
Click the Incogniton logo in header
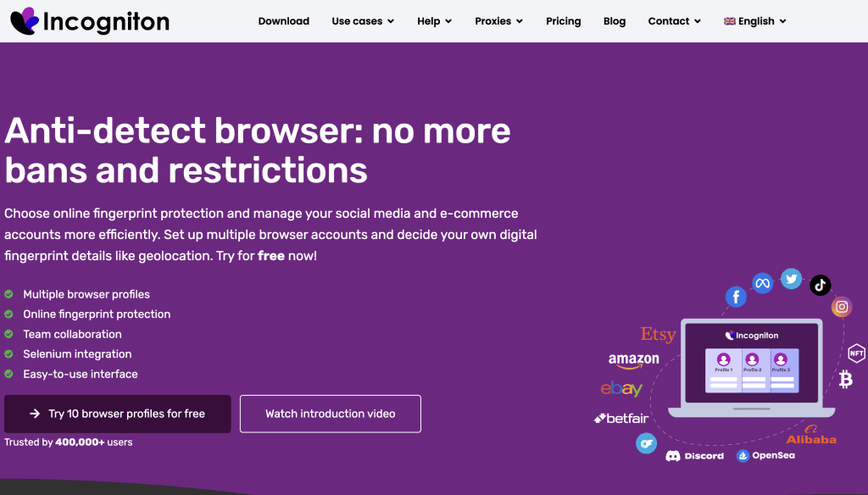90,21
